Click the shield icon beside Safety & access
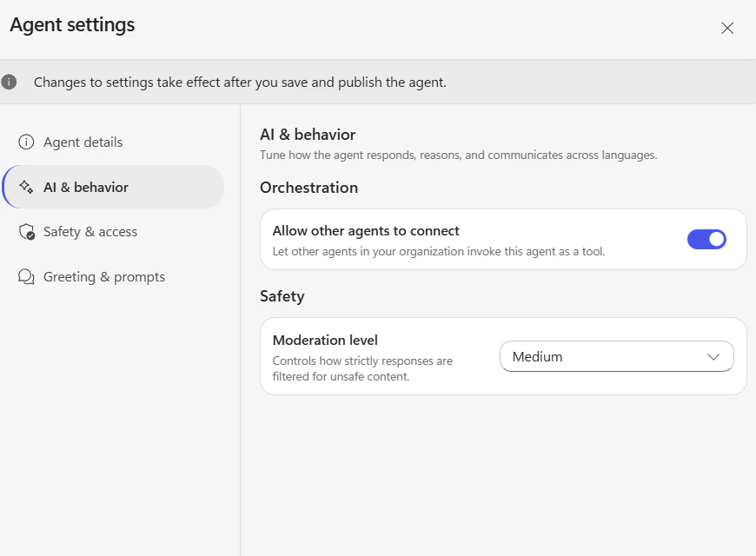The image size is (756, 556). [27, 232]
